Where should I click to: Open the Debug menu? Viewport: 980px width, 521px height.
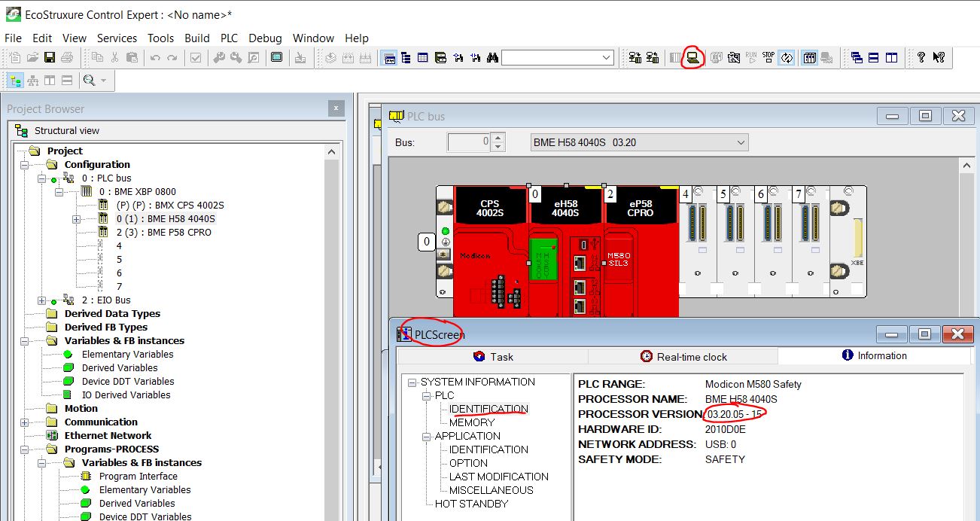[265, 38]
